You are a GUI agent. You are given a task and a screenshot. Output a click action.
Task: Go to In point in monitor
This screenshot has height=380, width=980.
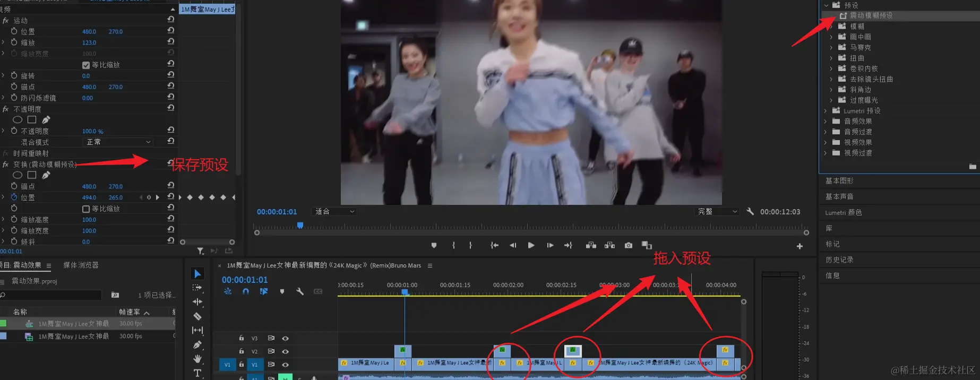coord(495,245)
